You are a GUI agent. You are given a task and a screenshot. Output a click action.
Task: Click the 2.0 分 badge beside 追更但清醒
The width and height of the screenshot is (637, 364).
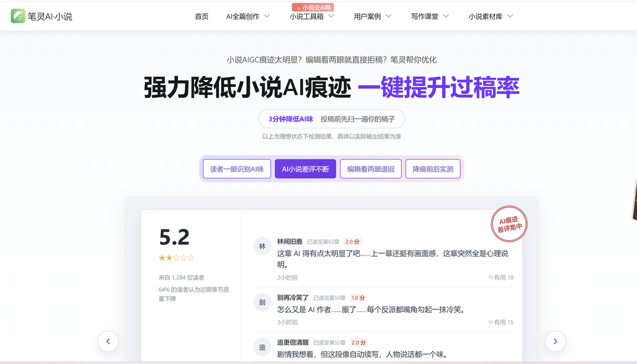[358, 343]
